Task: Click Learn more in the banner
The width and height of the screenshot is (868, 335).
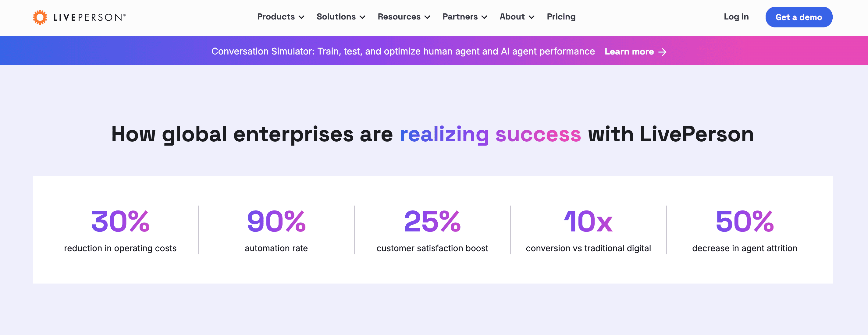Action: (x=629, y=52)
